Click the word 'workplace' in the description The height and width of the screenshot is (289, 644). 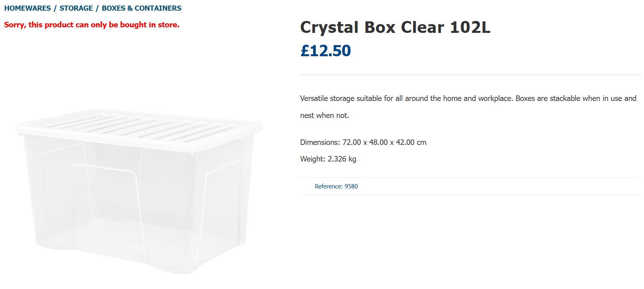coord(495,98)
